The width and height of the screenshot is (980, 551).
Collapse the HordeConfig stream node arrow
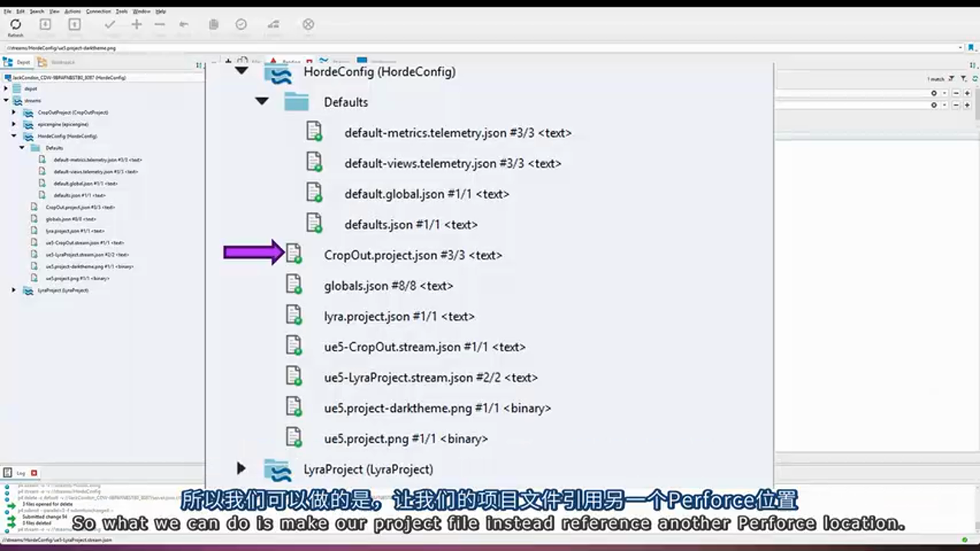241,71
